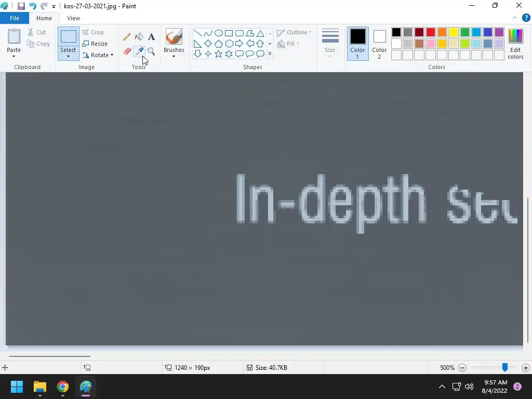Screen dimensions: 532x399
Task: Select the Text tool
Action: [x=151, y=37]
